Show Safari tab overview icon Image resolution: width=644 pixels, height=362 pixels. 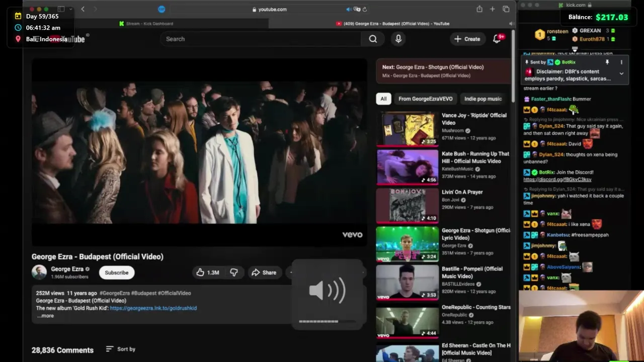coord(506,9)
